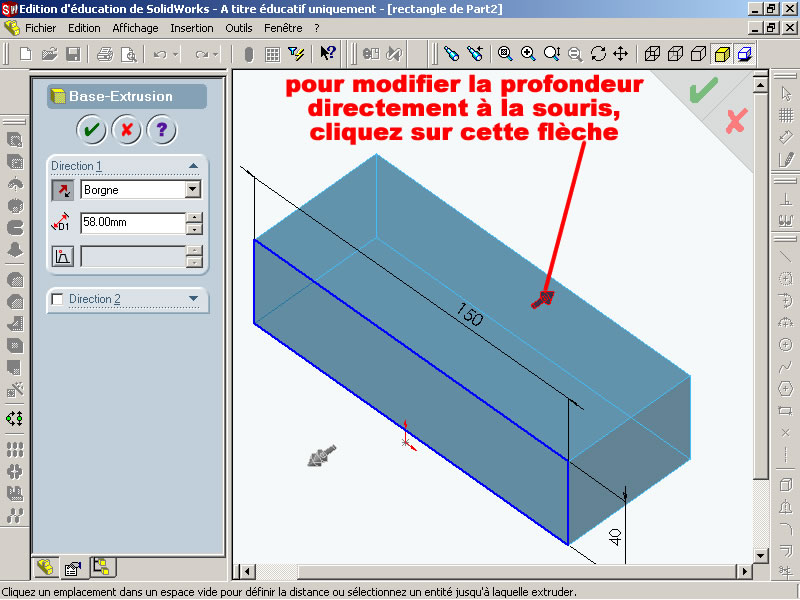Cancel extrusion with the red X button
The height and width of the screenshot is (600, 800).
(x=127, y=130)
